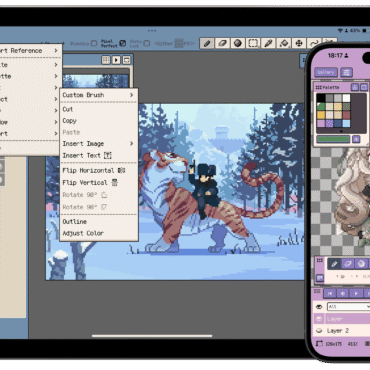The width and height of the screenshot is (370, 370).
Task: Pick the green swatch in phone palette
Action: click(321, 107)
